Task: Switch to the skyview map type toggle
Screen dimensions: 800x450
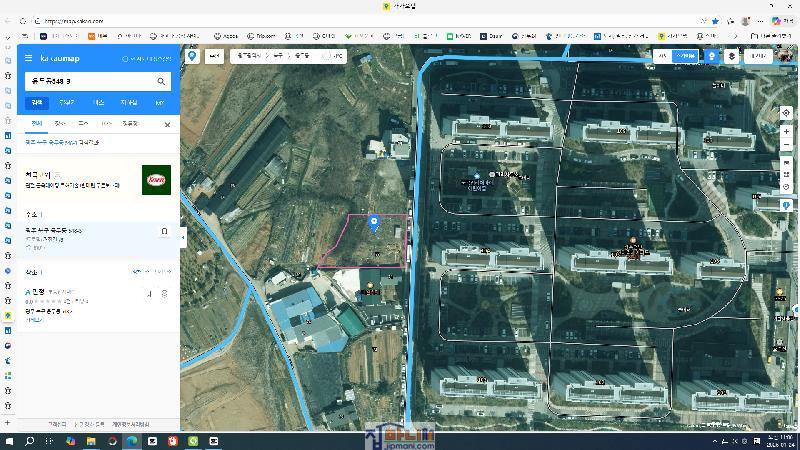Action: (685, 57)
